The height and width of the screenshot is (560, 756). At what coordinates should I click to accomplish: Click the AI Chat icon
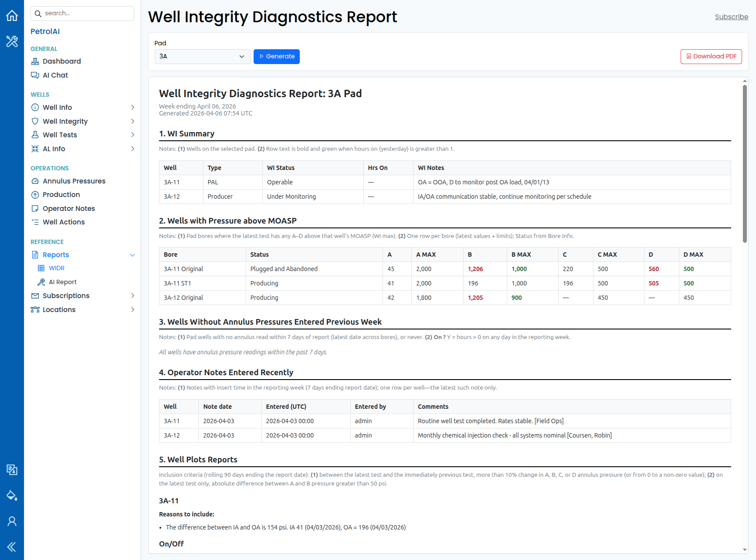(x=35, y=75)
